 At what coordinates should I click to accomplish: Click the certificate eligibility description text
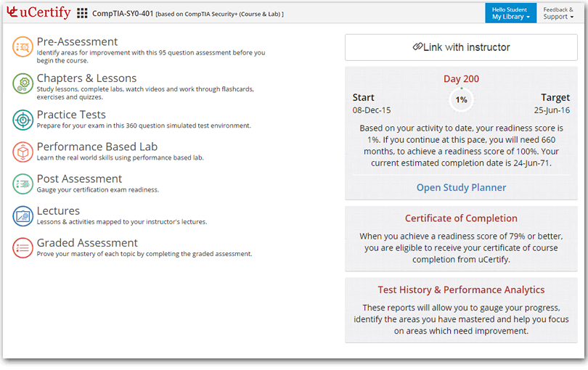(x=461, y=248)
